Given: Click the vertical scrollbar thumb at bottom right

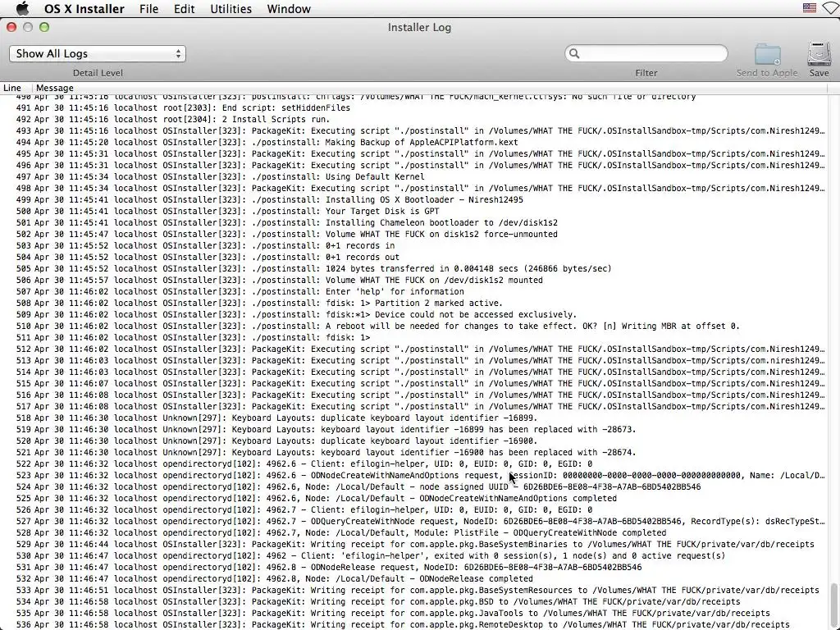Looking at the screenshot, I should (833, 605).
